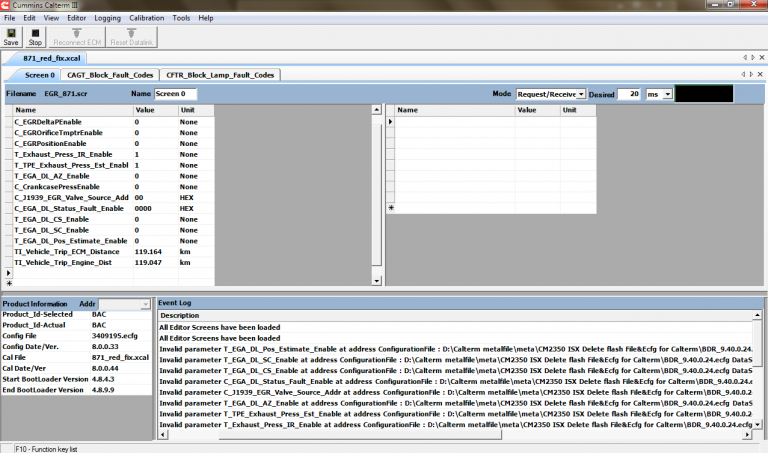The width and height of the screenshot is (768, 453).
Task: Click the black status indicator box
Action: [x=704, y=94]
